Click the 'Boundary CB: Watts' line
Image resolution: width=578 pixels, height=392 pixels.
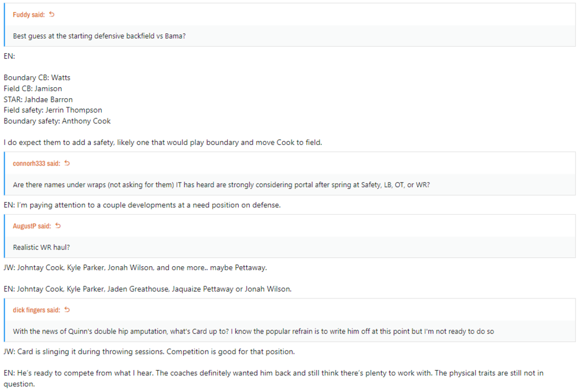(x=37, y=77)
